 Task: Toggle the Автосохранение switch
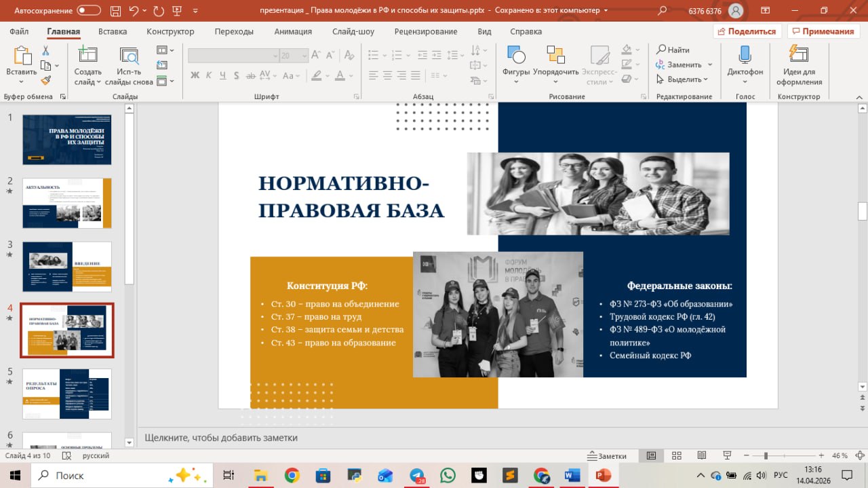(89, 11)
